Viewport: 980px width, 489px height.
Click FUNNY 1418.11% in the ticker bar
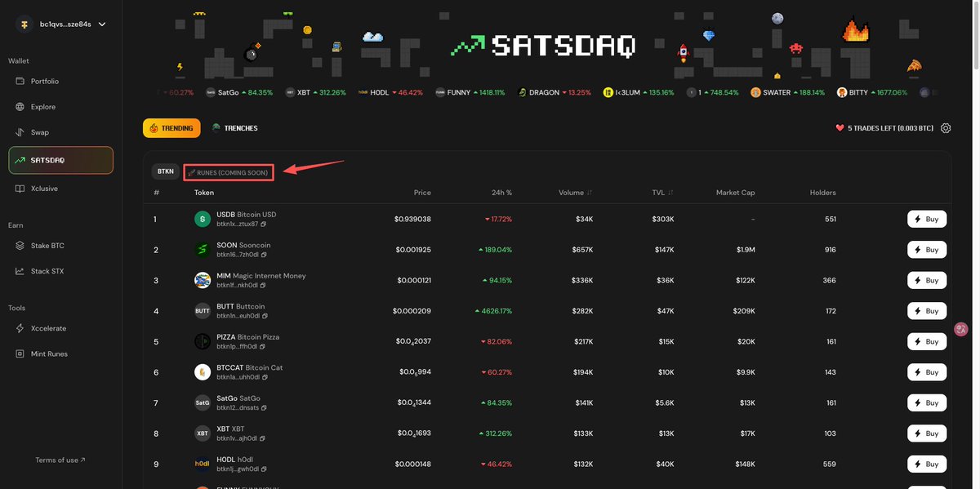470,93
